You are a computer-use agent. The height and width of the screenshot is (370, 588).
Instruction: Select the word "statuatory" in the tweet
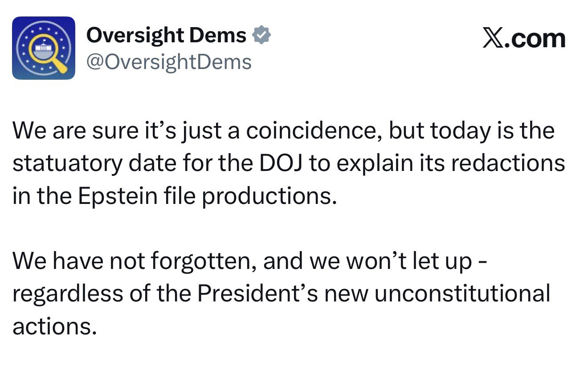[67, 164]
